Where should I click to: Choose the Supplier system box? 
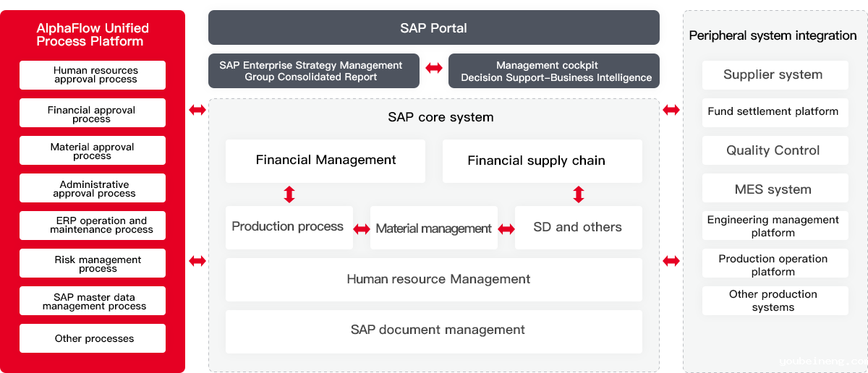(x=775, y=74)
